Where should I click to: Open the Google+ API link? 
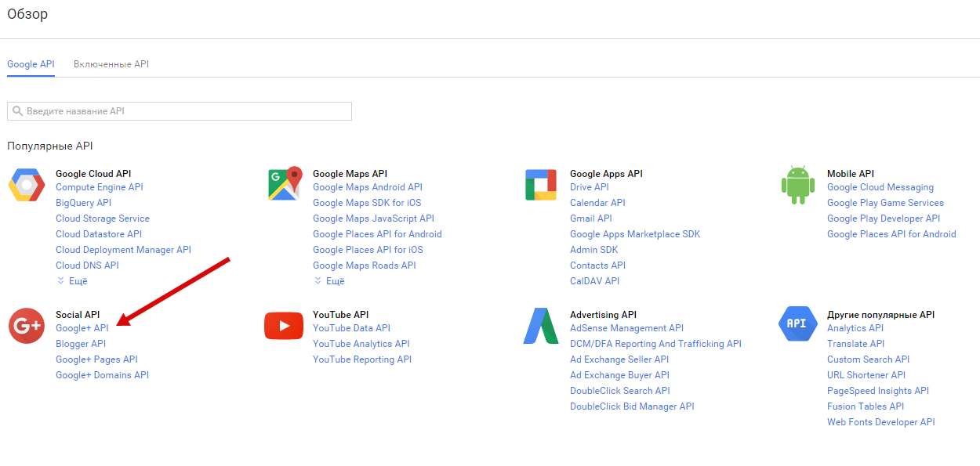pyautogui.click(x=82, y=328)
